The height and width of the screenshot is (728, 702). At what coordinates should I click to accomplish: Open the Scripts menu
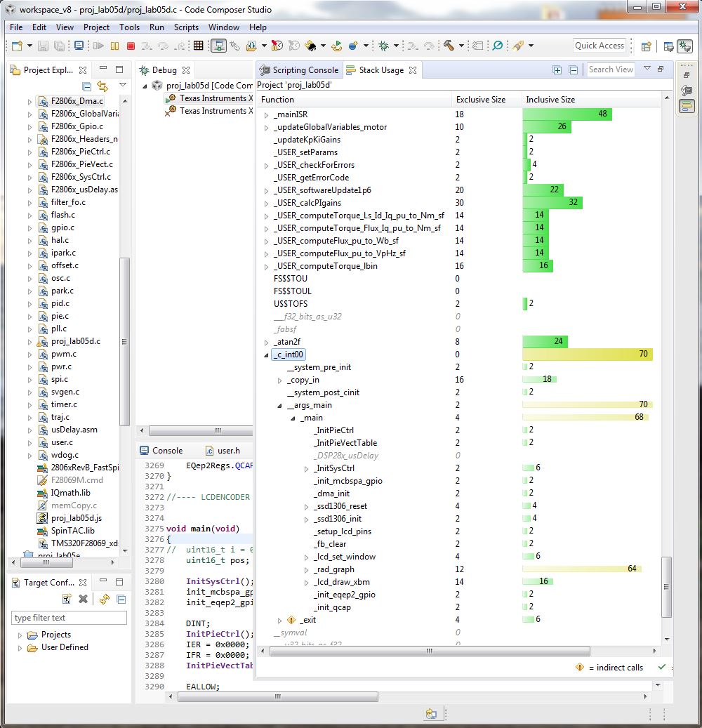pos(186,27)
